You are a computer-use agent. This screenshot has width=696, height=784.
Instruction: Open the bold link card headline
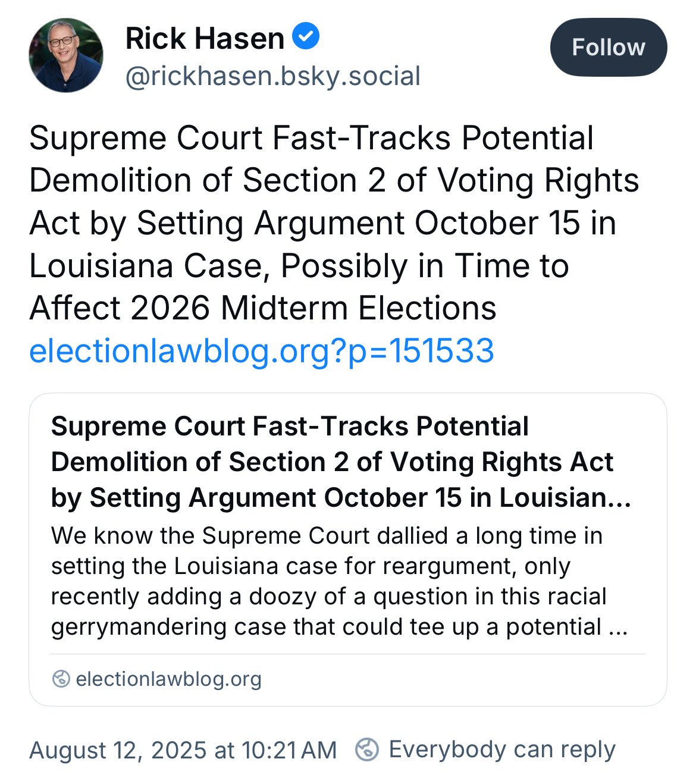(x=341, y=462)
